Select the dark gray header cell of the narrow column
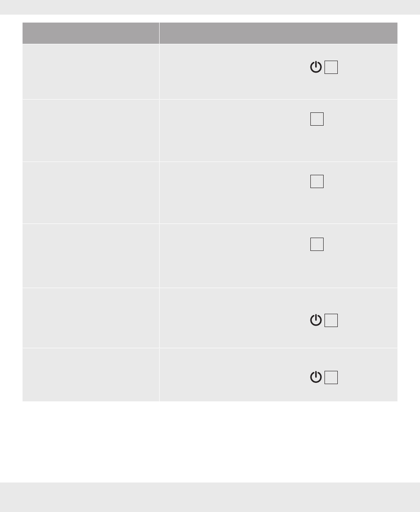 [91, 33]
